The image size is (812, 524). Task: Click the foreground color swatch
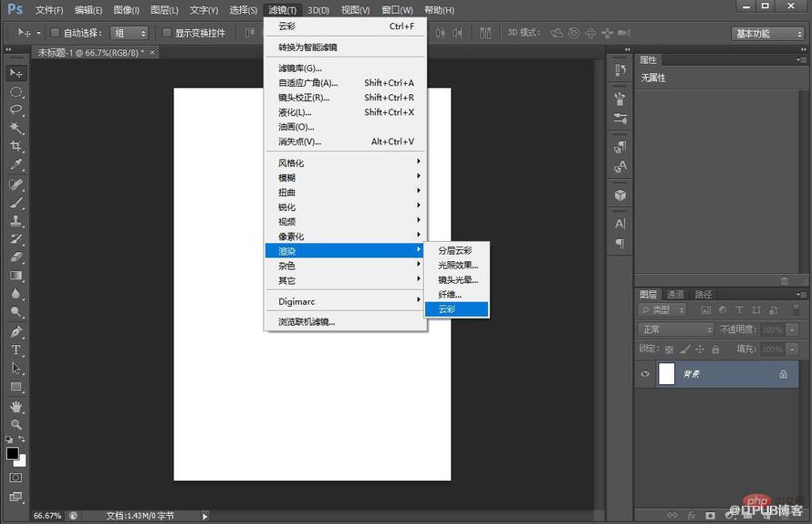(13, 453)
